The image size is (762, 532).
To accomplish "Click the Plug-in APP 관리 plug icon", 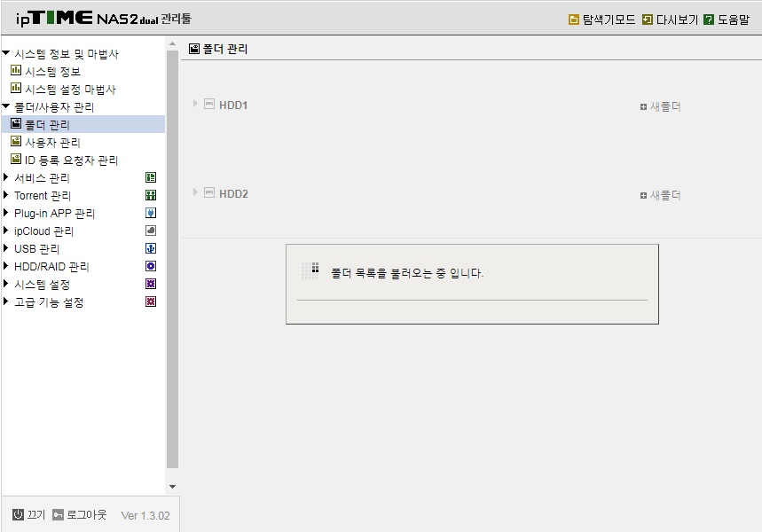I will coord(151,213).
